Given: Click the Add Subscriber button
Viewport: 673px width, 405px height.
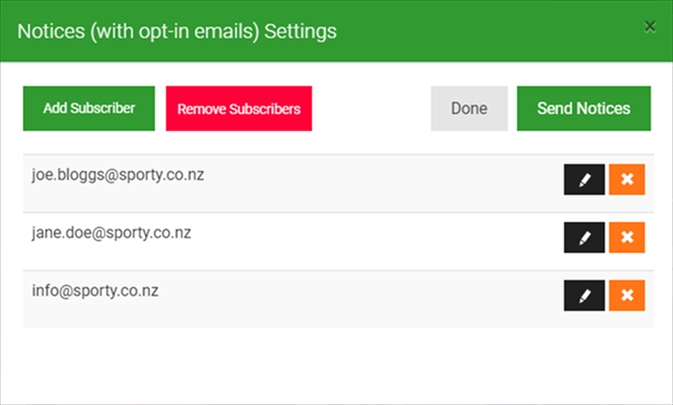Looking at the screenshot, I should 89,109.
